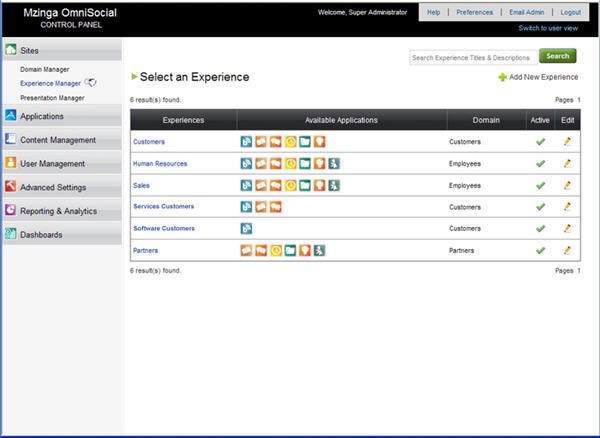Click the lightbulb icon in Partners row

[x=305, y=251]
